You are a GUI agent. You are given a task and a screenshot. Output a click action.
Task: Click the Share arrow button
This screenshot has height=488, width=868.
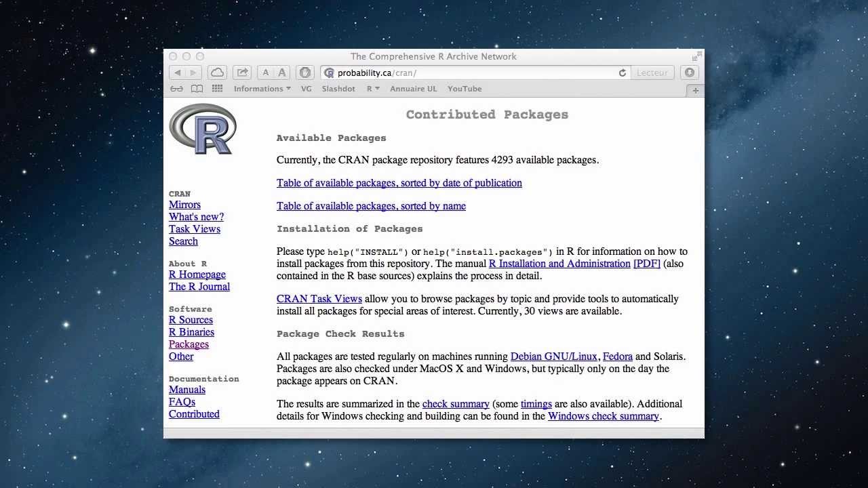click(x=242, y=73)
